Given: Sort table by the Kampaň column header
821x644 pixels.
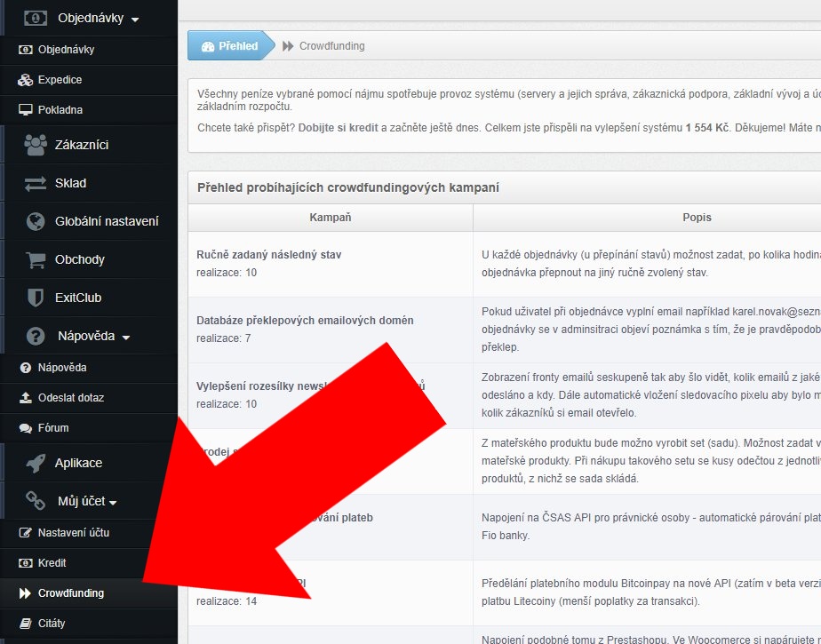Looking at the screenshot, I should [x=331, y=218].
